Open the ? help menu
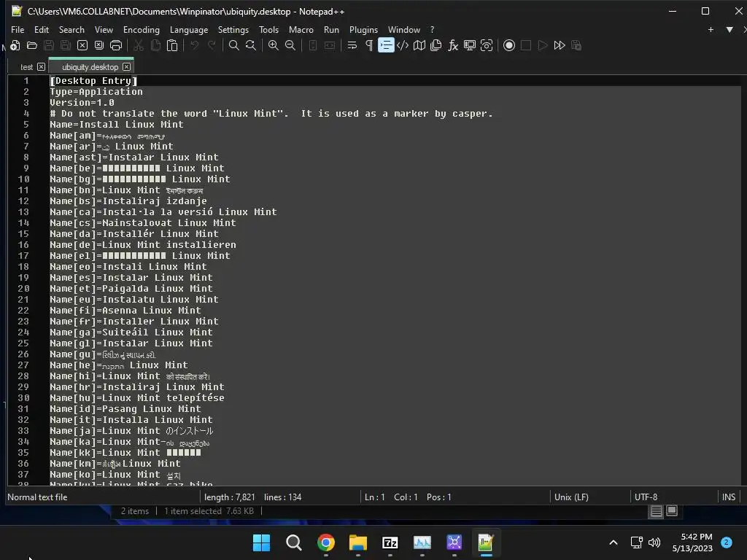 click(432, 29)
